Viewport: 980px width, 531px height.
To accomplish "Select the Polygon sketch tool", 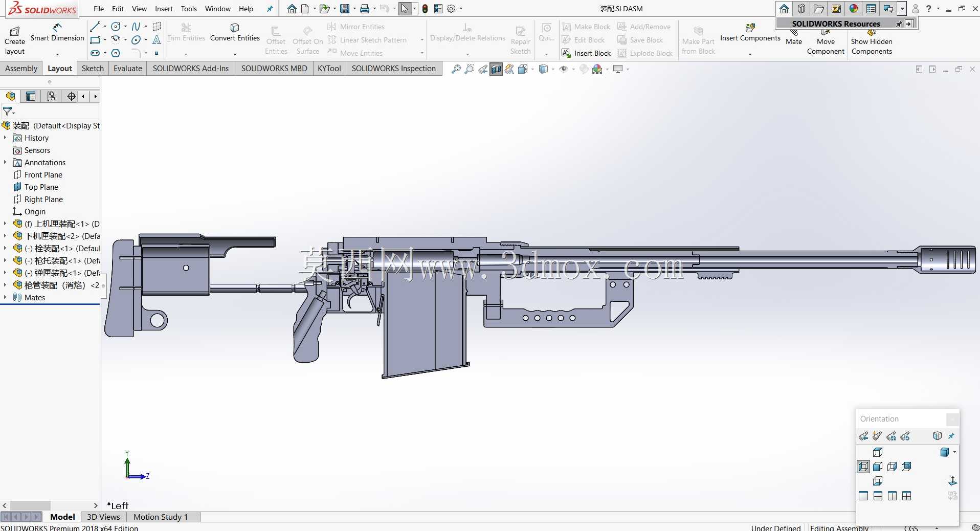I will point(116,53).
